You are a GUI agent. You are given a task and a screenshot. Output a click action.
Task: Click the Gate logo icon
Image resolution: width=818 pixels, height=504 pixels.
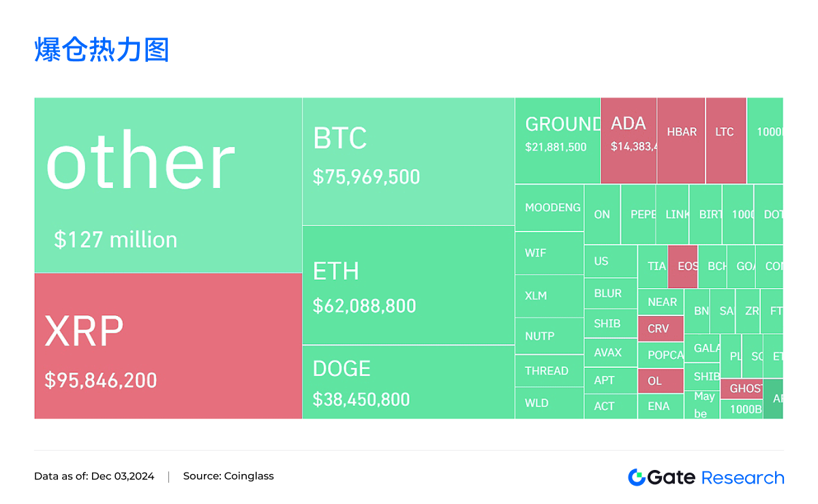(636, 477)
